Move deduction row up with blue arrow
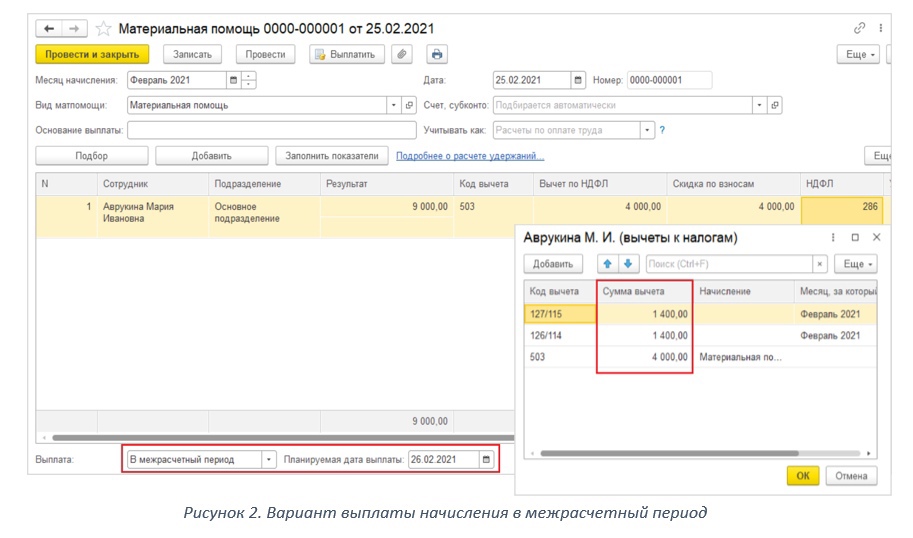This screenshot has height=538, width=913. click(607, 264)
